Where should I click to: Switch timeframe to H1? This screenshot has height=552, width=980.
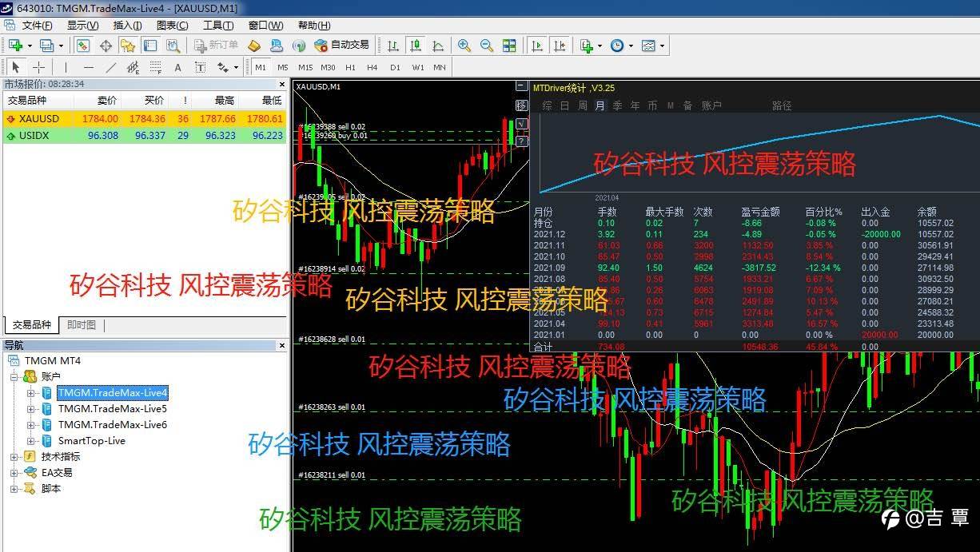click(x=350, y=67)
